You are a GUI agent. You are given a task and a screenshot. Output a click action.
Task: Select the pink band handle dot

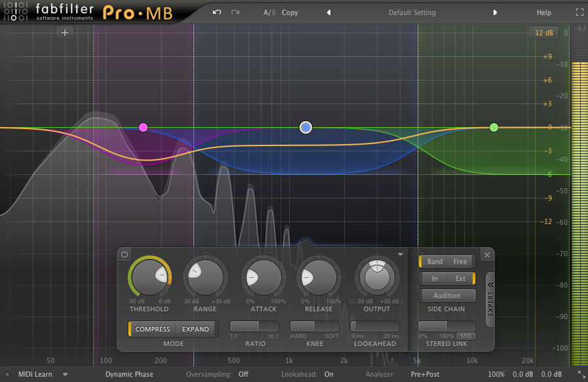coord(143,128)
